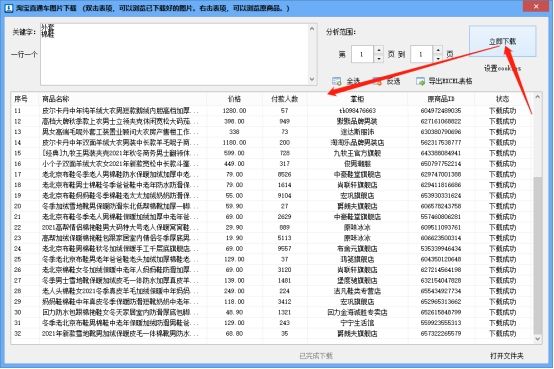Close the 图片下载 window
Screen dimensions: 554x369
pyautogui.click(x=536, y=6)
